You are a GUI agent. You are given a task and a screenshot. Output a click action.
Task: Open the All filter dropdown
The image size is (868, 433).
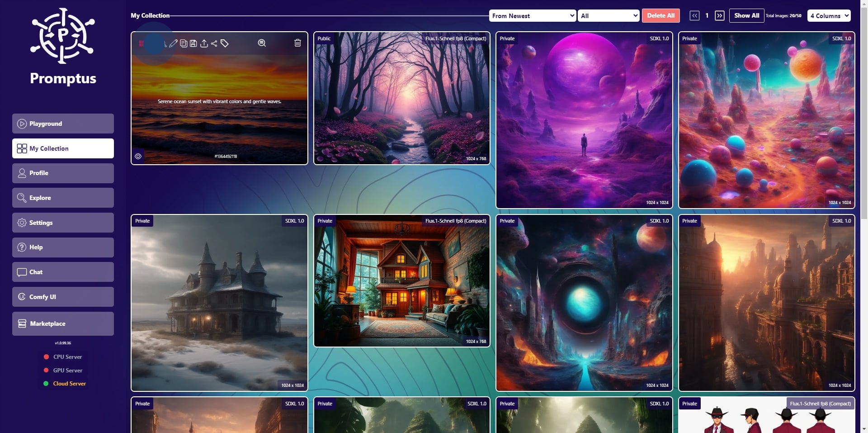click(609, 16)
